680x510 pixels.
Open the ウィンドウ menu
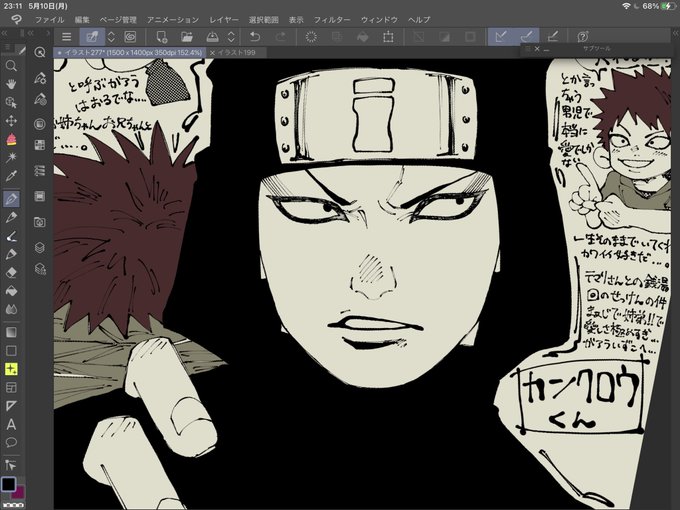[379, 20]
